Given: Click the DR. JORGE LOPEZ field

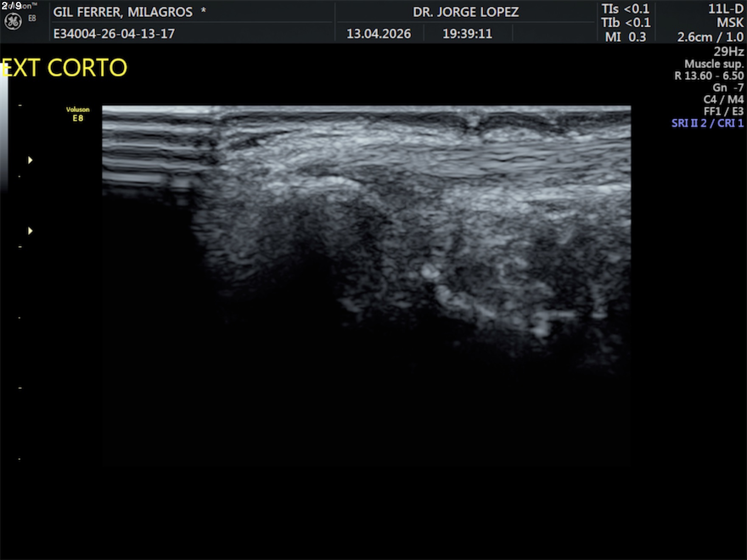Looking at the screenshot, I should coord(466,12).
